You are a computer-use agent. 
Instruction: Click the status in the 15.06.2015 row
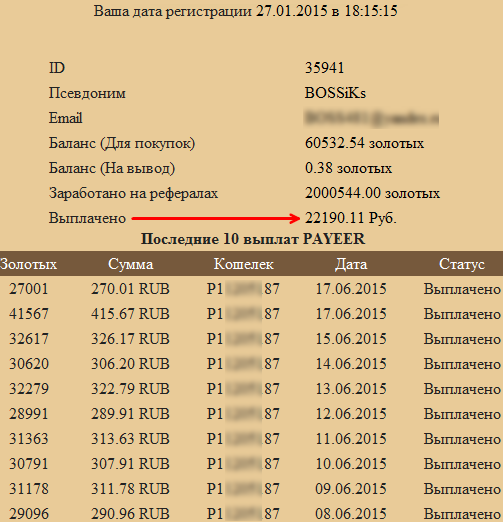click(x=462, y=339)
